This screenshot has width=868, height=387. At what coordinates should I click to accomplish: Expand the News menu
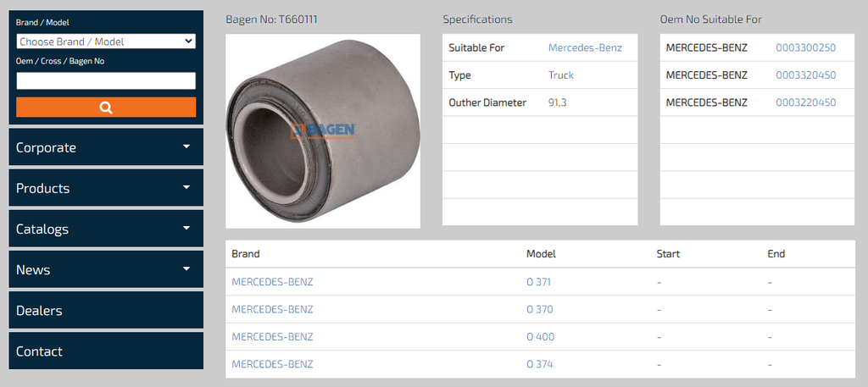tap(106, 270)
